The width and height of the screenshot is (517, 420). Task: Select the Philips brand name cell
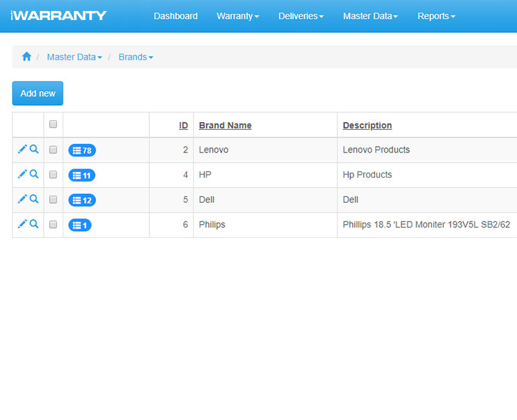[x=266, y=225]
